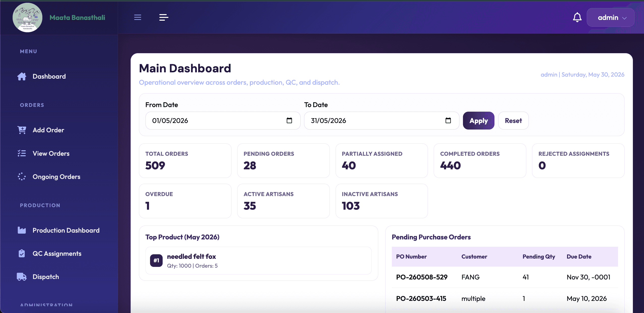Click the Pending Qty column header
Viewport: 644px width, 313px height.
click(x=539, y=257)
